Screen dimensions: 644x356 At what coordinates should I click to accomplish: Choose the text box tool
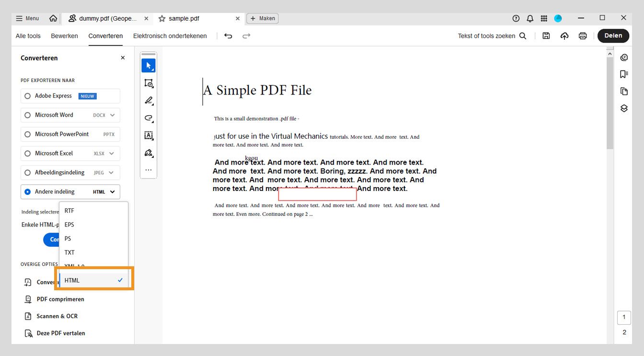(149, 135)
